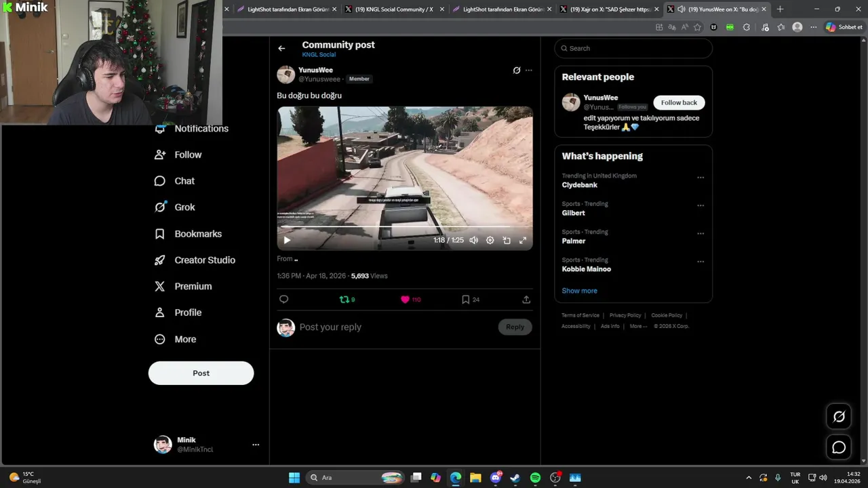This screenshot has height=488, width=868.
Task: Open options for Gilbert trend
Action: [x=701, y=205]
